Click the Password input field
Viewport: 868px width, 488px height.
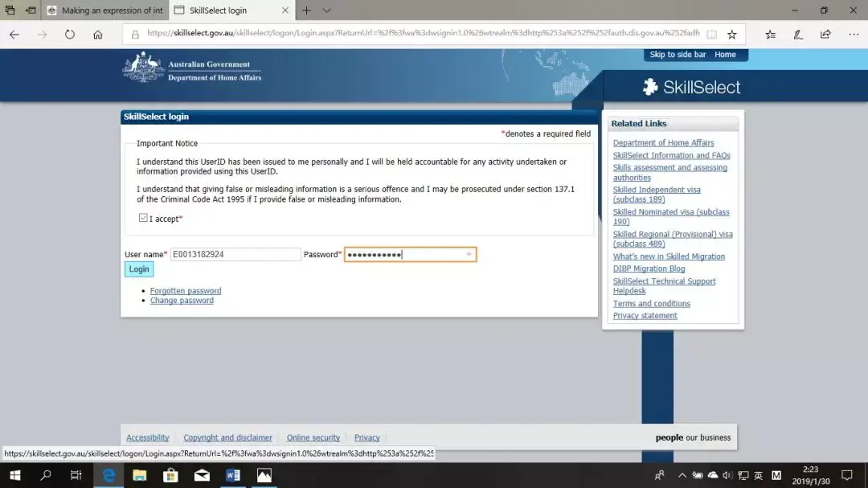(x=410, y=254)
